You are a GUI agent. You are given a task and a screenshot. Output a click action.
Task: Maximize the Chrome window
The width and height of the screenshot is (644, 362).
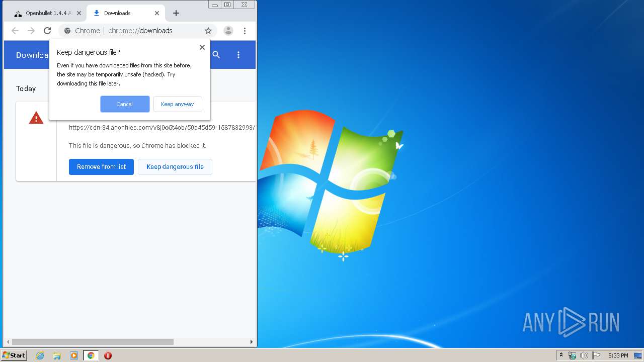[x=227, y=5]
